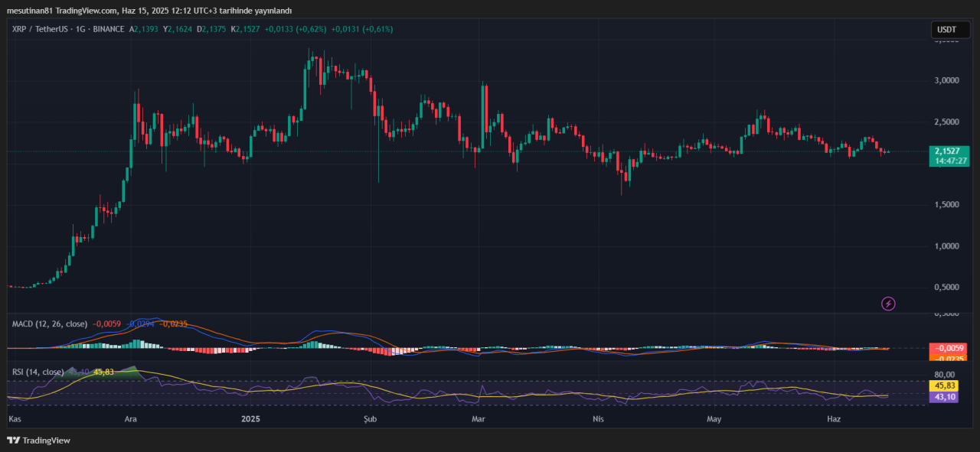Select the RSI (14, close) indicator label
This screenshot has height=452, width=980.
pyautogui.click(x=38, y=372)
